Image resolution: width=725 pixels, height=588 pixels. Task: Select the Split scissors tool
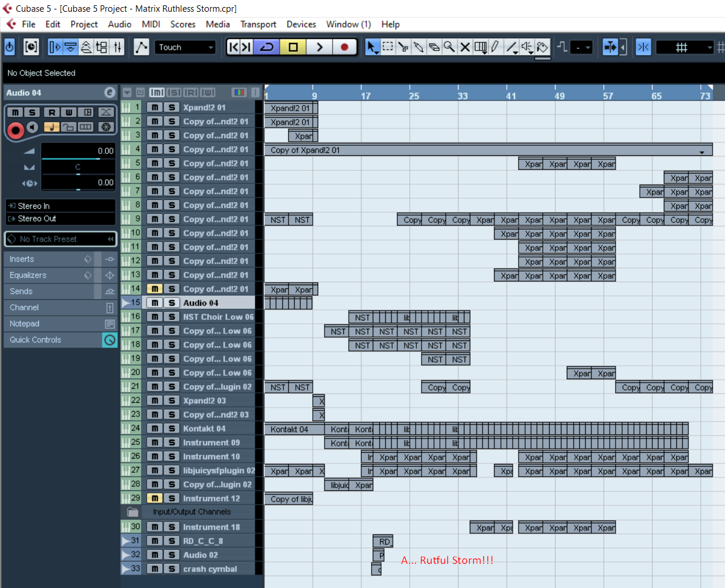(403, 47)
